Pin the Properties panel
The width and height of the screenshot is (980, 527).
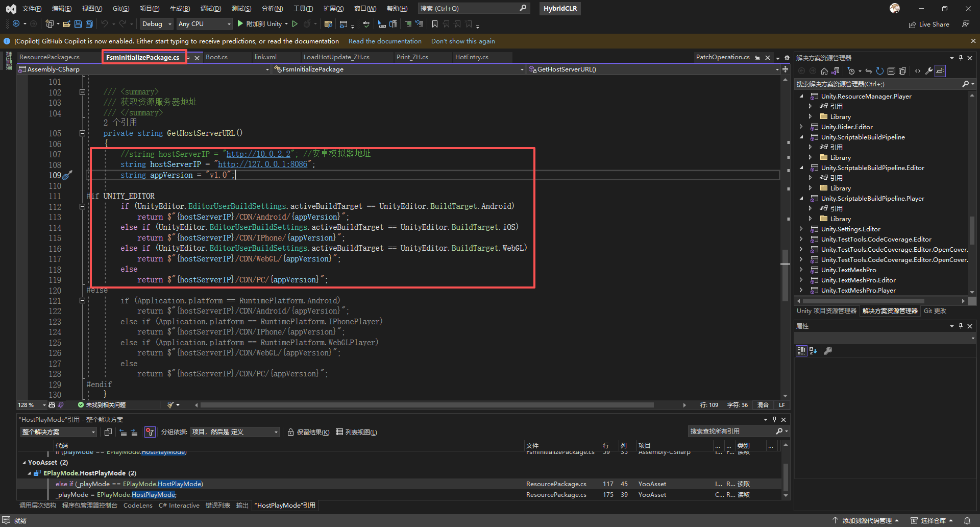961,326
